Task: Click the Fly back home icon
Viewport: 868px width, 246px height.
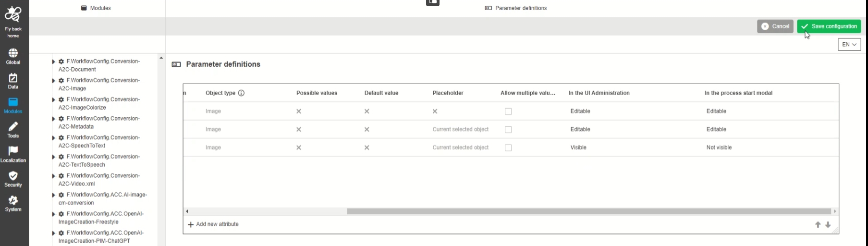Action: [13, 15]
